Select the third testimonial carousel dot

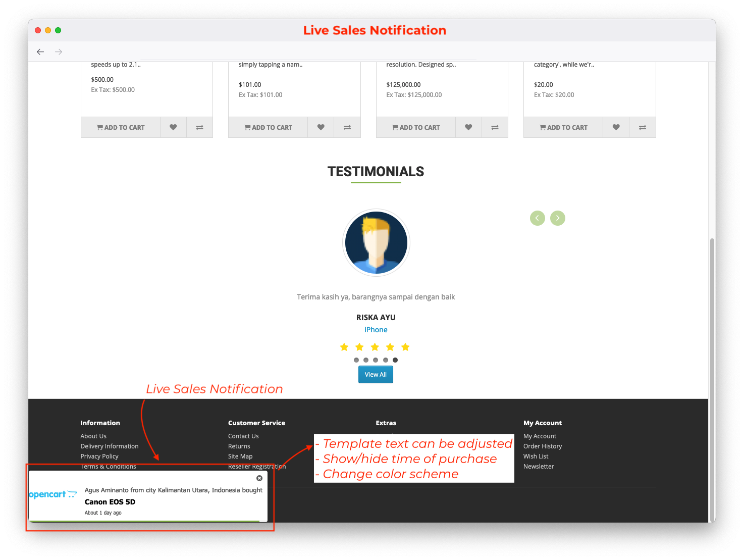[x=376, y=360]
